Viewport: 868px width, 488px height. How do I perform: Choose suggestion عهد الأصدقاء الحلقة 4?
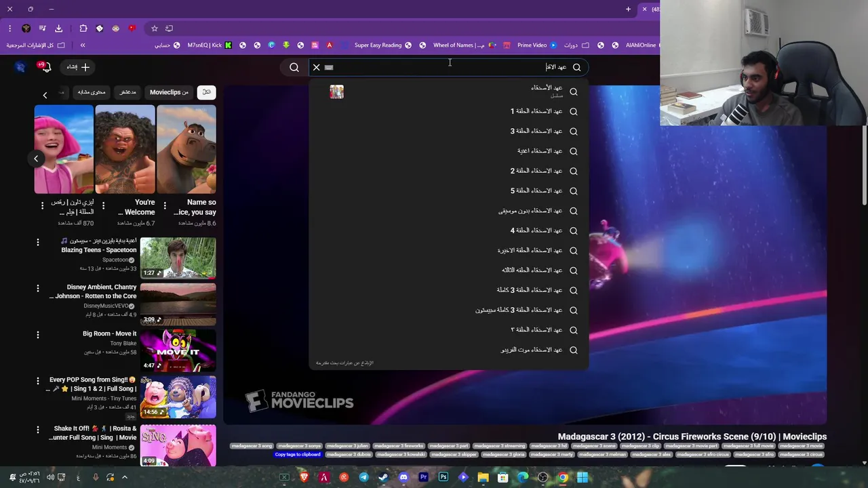click(448, 230)
